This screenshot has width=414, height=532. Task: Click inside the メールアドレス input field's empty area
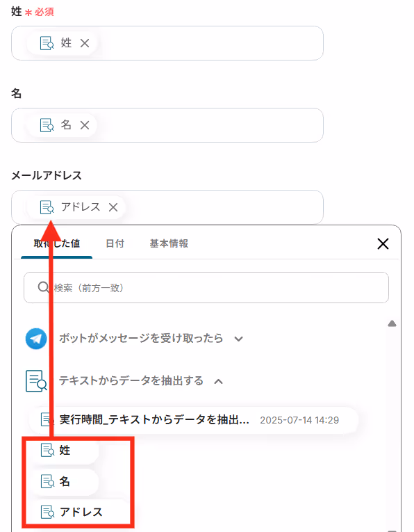tap(224, 207)
